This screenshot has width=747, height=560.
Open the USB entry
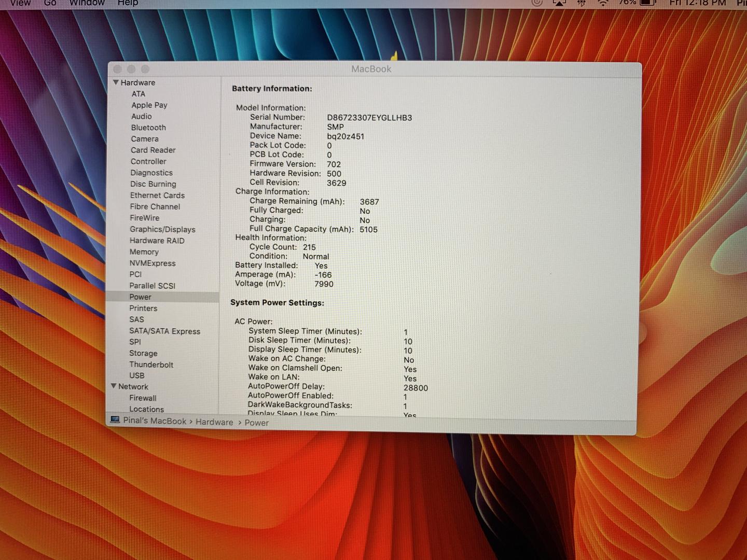(137, 376)
